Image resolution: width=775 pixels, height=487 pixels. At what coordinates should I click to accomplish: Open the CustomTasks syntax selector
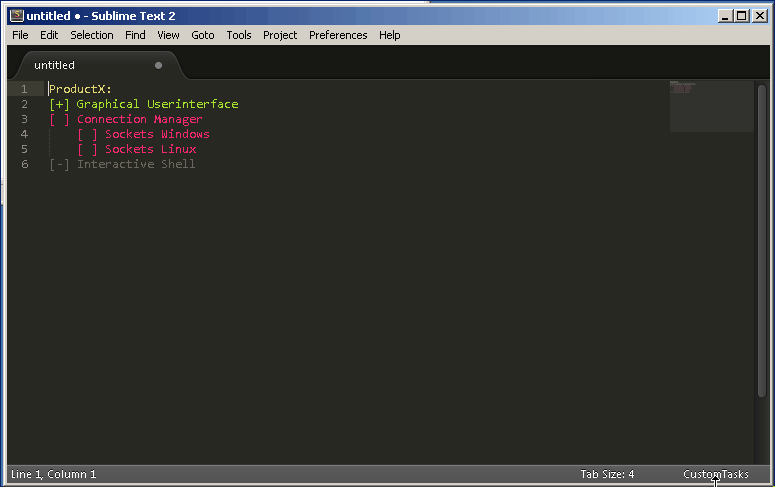716,474
